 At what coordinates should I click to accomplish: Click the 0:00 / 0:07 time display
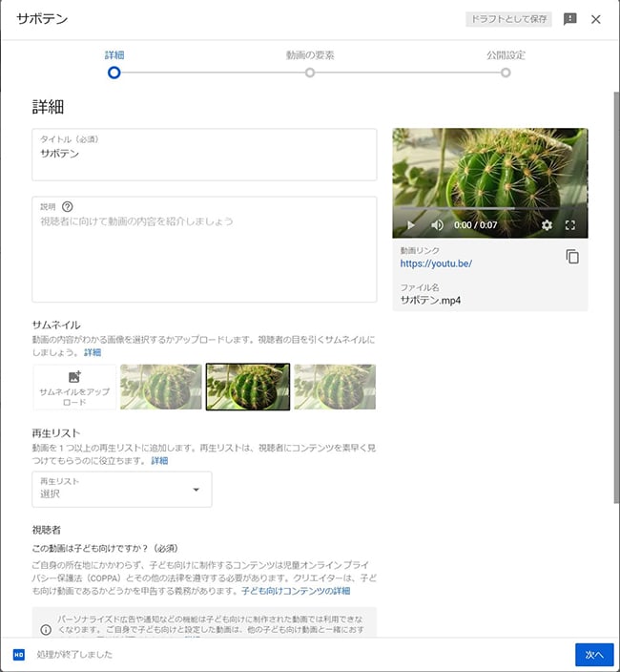tap(475, 225)
